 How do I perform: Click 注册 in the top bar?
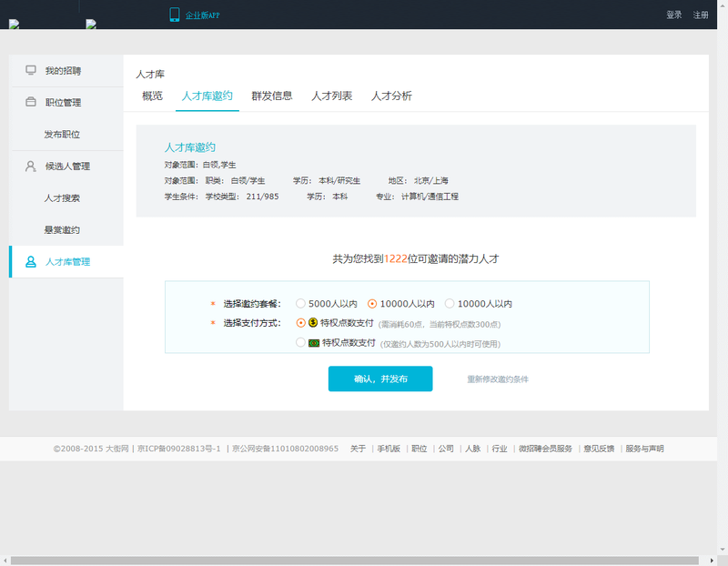coord(701,15)
